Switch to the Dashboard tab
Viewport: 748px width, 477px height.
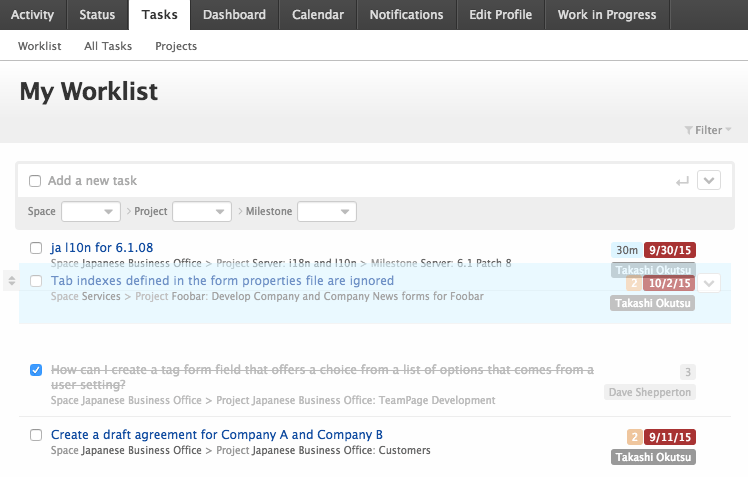pyautogui.click(x=234, y=15)
